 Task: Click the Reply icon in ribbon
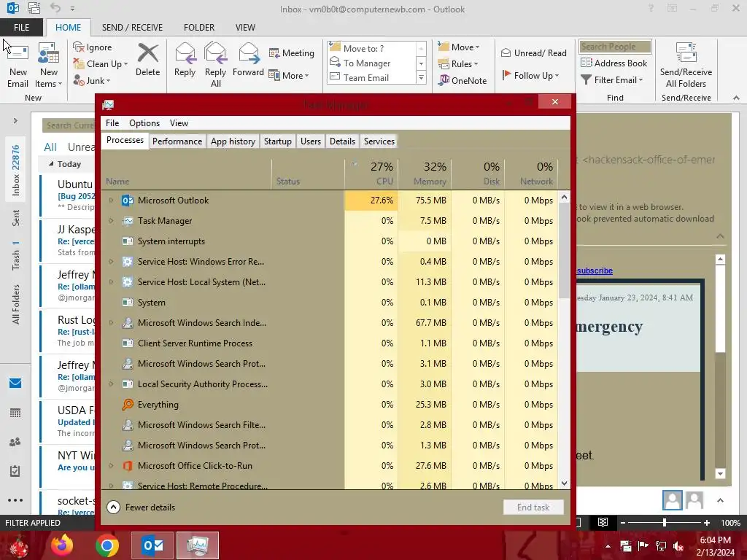[x=185, y=60]
